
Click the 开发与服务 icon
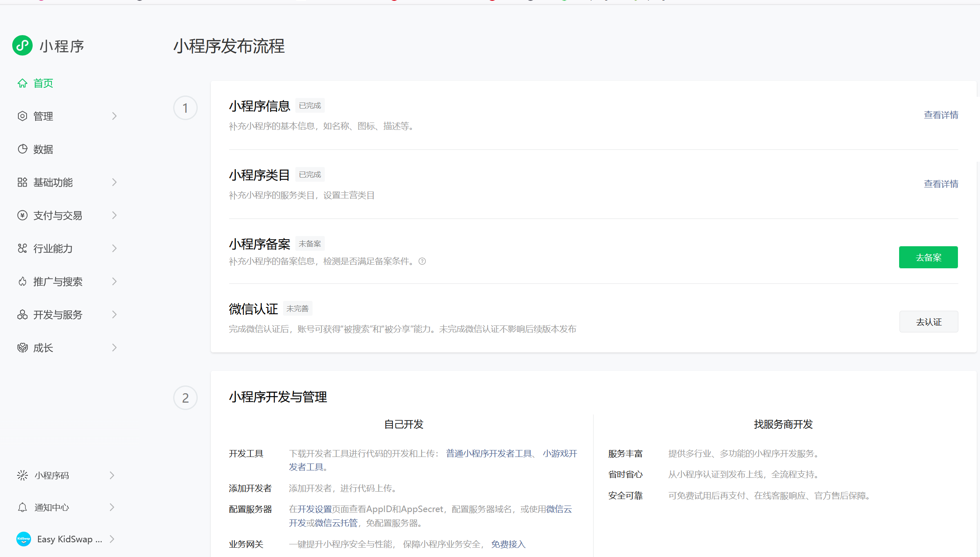click(22, 314)
